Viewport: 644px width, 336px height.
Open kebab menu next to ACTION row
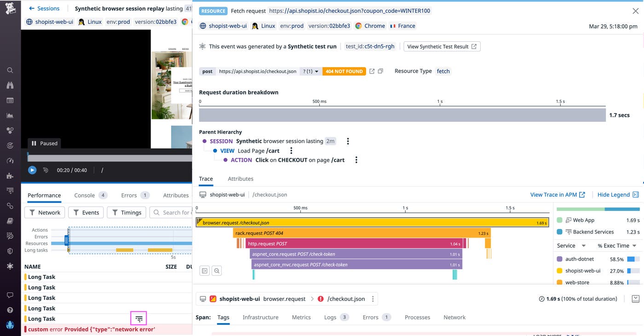(356, 160)
